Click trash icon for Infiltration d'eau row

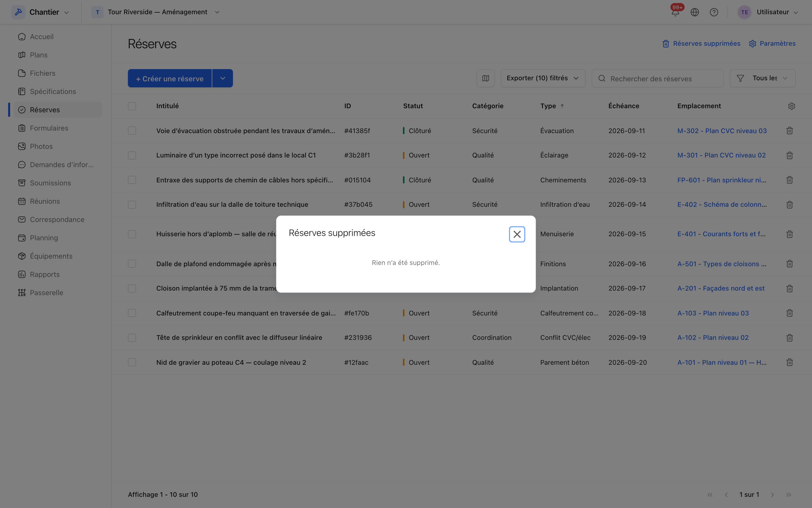click(x=789, y=205)
